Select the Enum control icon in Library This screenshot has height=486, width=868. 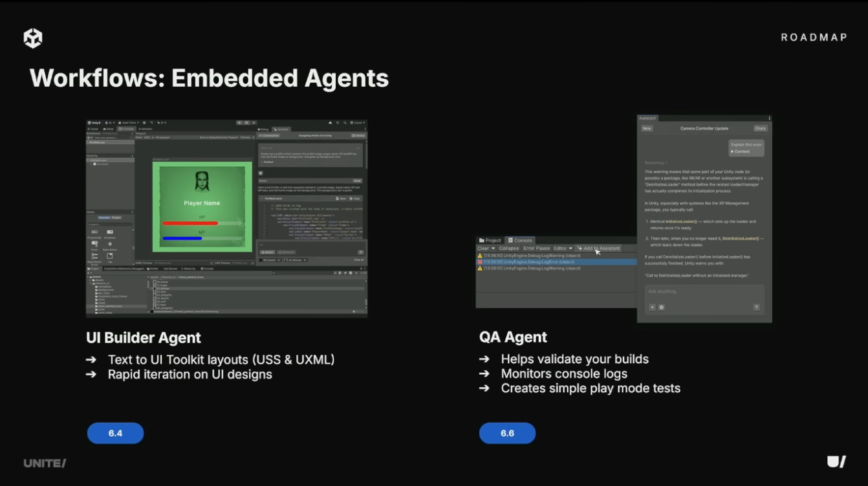point(94,244)
